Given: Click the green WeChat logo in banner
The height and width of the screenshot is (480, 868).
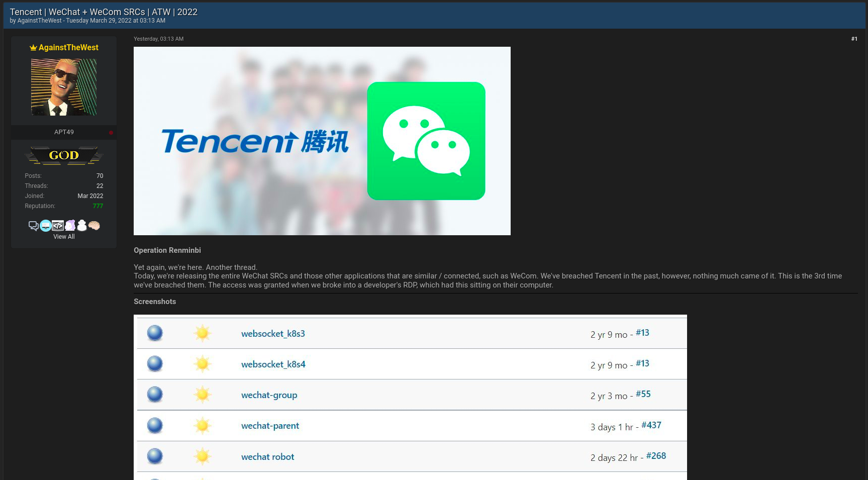Looking at the screenshot, I should (x=426, y=141).
